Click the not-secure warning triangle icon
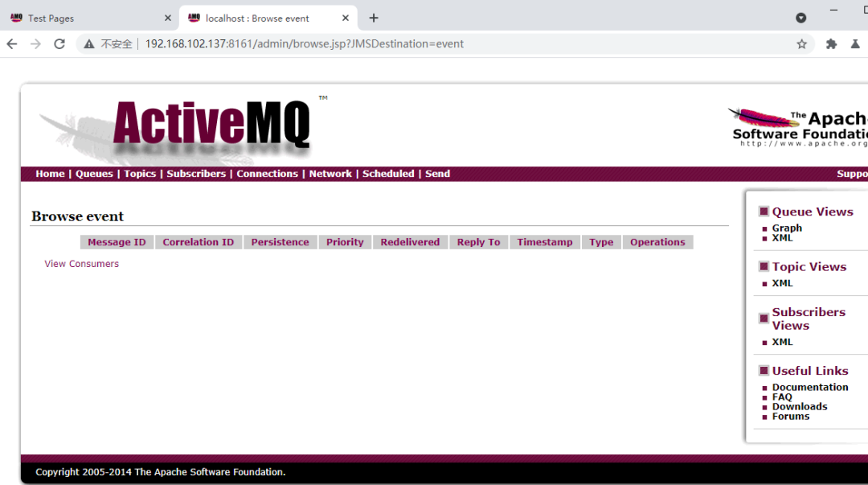Image resolution: width=868 pixels, height=485 pixels. point(89,43)
